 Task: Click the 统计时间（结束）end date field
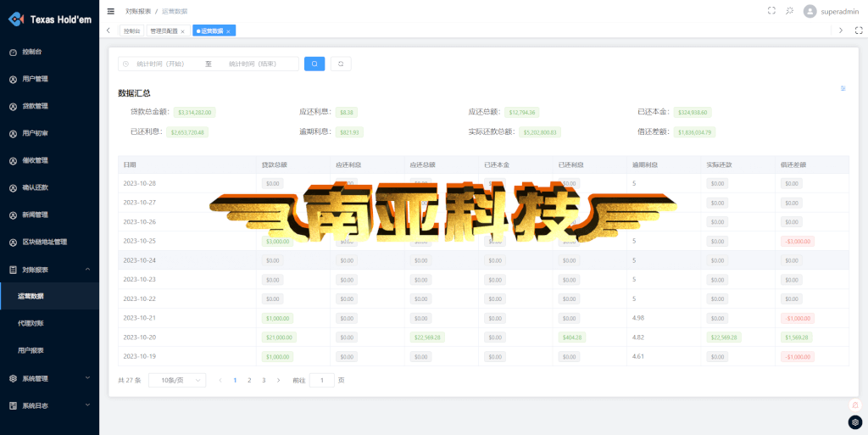[x=253, y=64]
